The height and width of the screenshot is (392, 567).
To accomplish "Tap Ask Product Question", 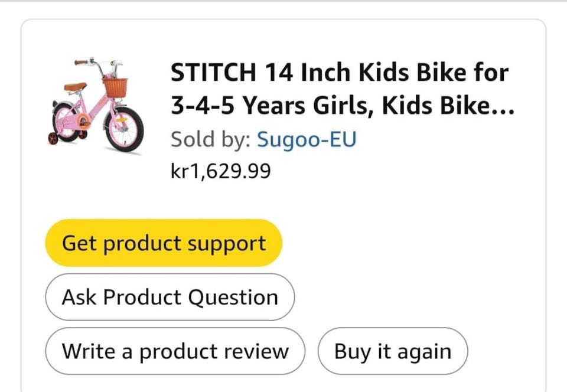I will [x=170, y=297].
